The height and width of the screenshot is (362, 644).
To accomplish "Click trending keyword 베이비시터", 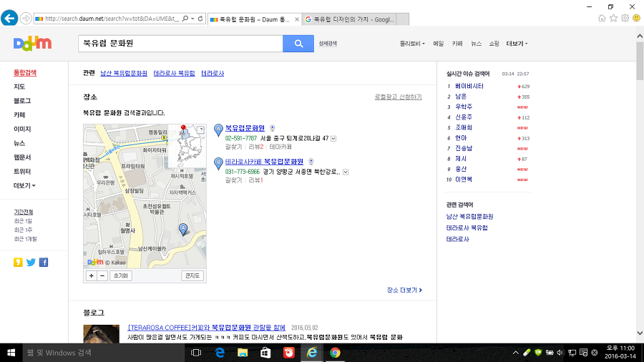I will pos(469,86).
